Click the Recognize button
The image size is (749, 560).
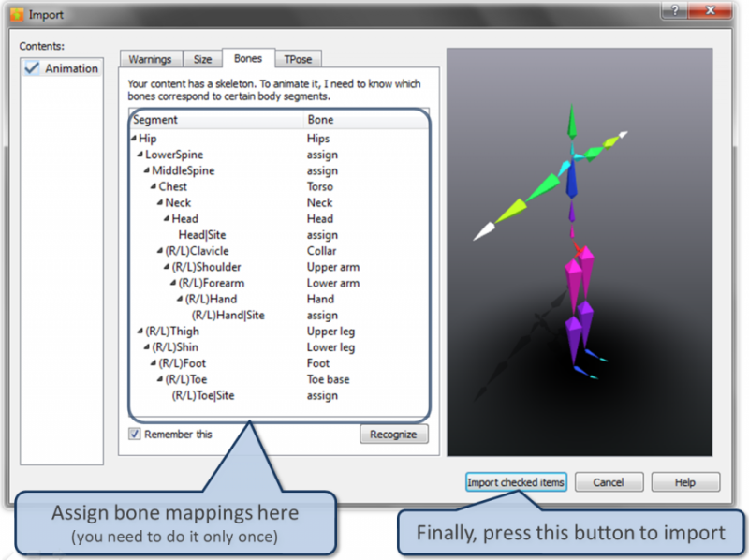tap(393, 435)
